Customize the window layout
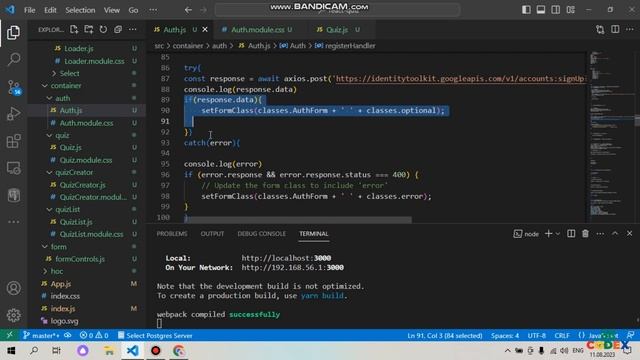 571,10
